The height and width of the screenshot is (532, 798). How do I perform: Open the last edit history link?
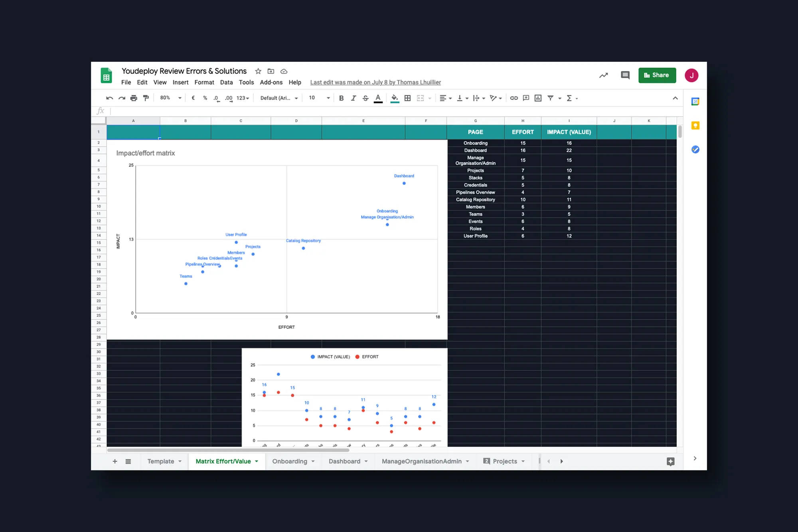coord(375,83)
